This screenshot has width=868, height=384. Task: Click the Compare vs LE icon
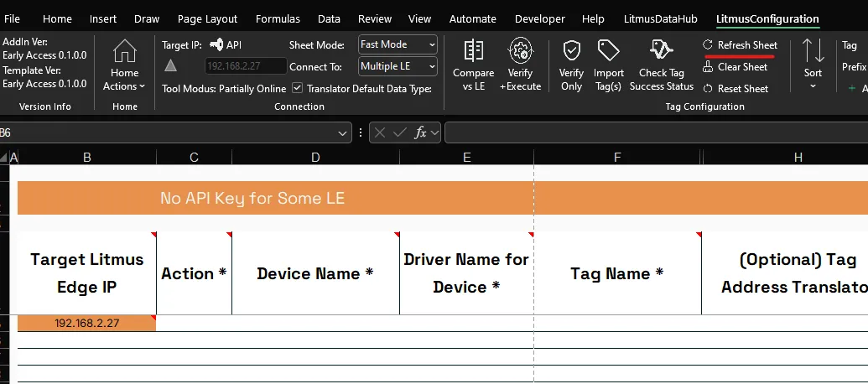pos(473,51)
